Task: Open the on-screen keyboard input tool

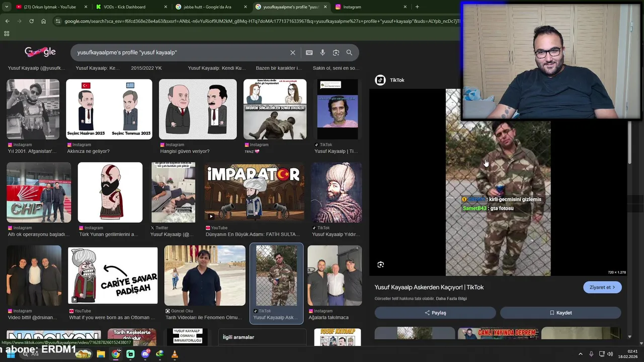Action: pos(309,52)
